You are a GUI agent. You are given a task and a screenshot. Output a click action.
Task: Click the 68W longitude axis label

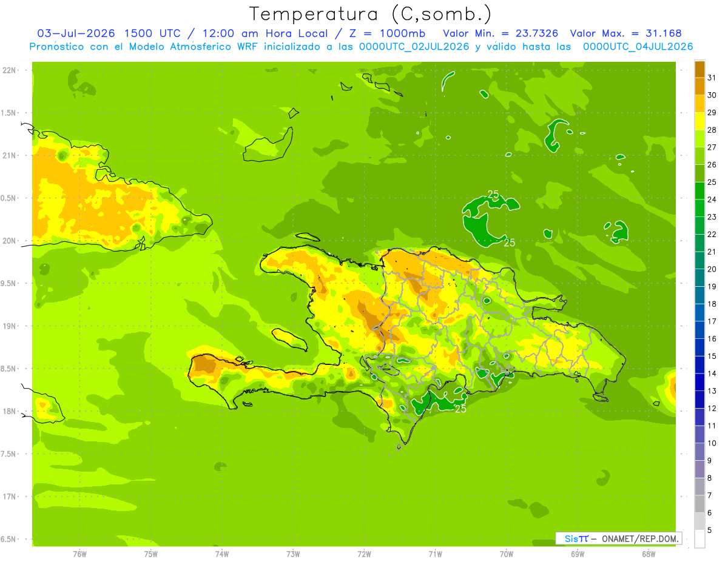pyautogui.click(x=649, y=554)
